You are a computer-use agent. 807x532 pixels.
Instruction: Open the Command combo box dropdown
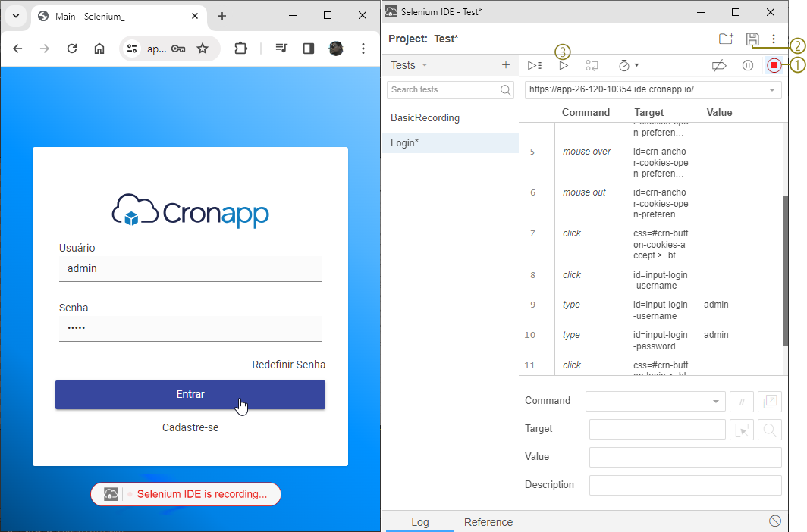tap(715, 402)
